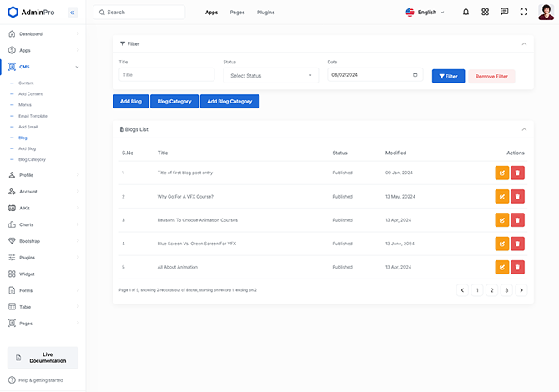Click the notification bell icon

[x=466, y=13]
